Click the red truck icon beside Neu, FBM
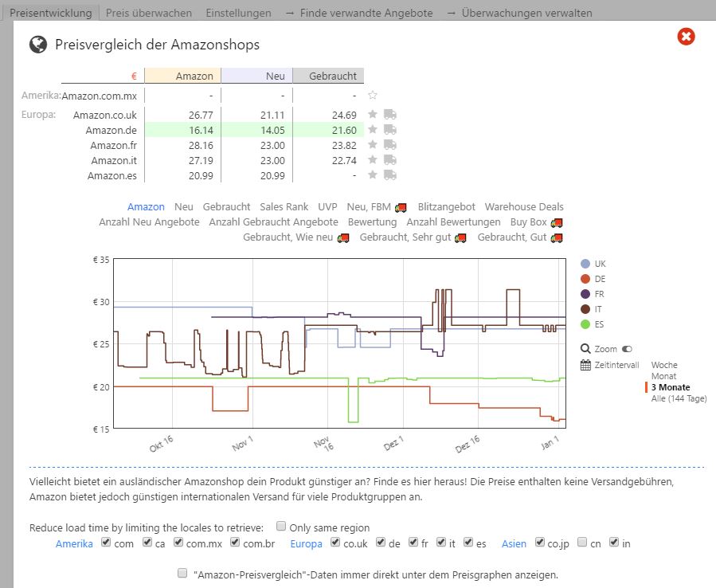 point(401,207)
